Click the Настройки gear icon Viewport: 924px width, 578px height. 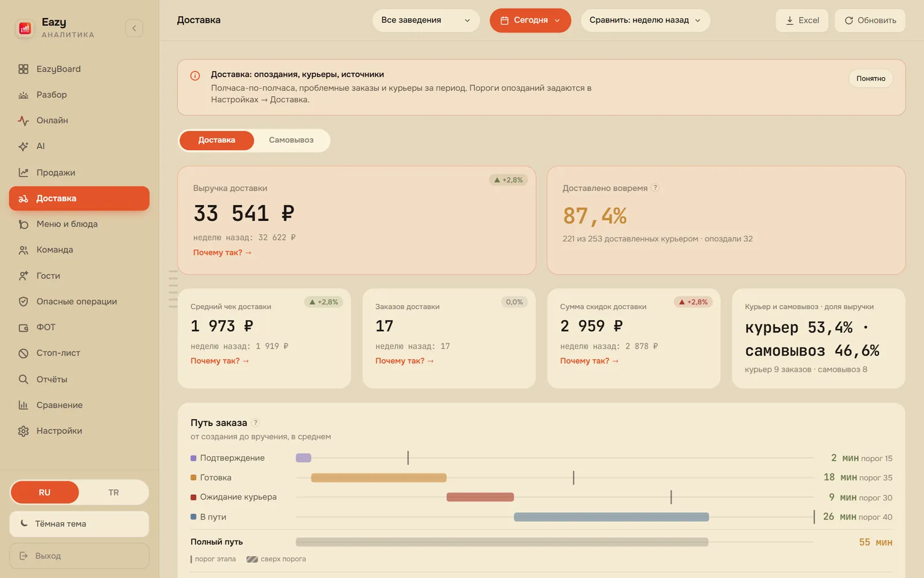tap(23, 431)
